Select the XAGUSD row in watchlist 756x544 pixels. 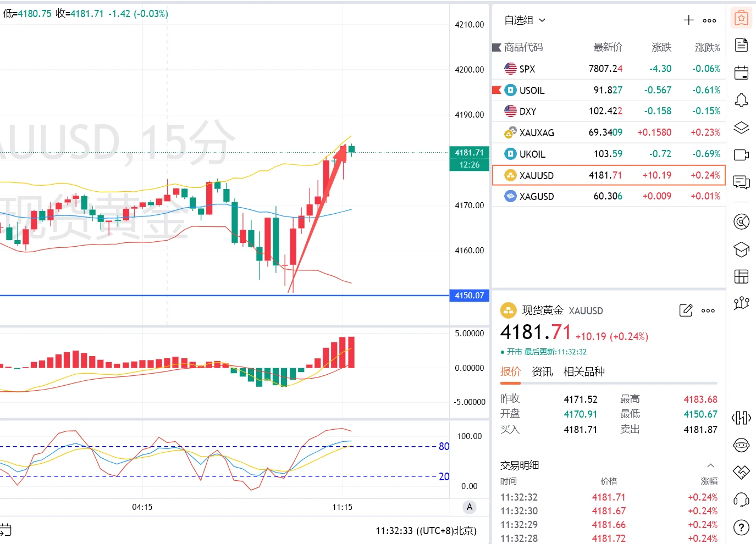pyautogui.click(x=609, y=196)
